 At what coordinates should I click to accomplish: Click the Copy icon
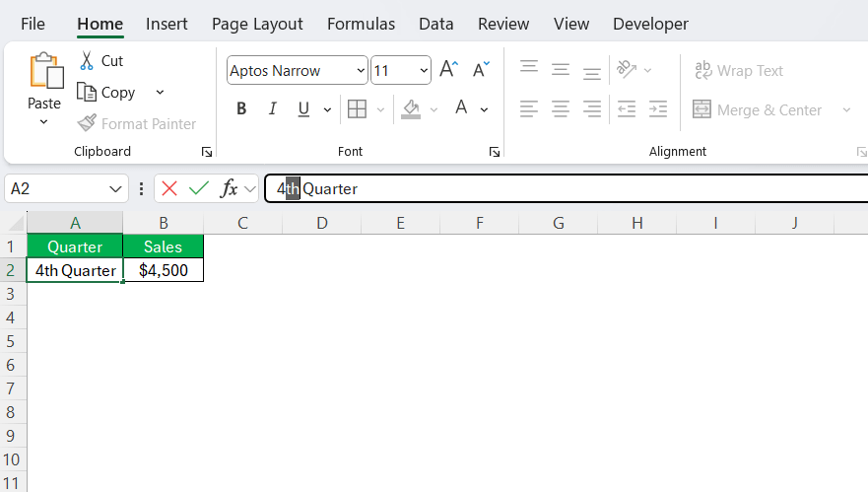(87, 92)
